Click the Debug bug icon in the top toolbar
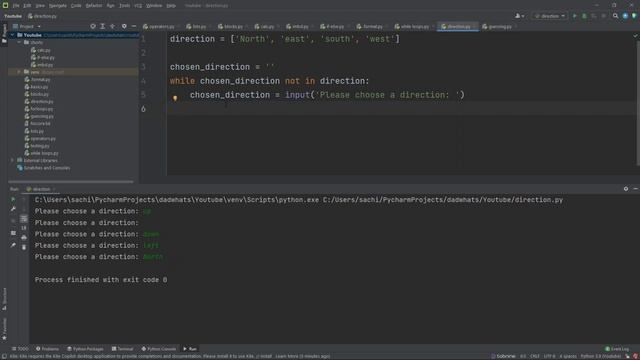This screenshot has width=640, height=360. tap(584, 16)
